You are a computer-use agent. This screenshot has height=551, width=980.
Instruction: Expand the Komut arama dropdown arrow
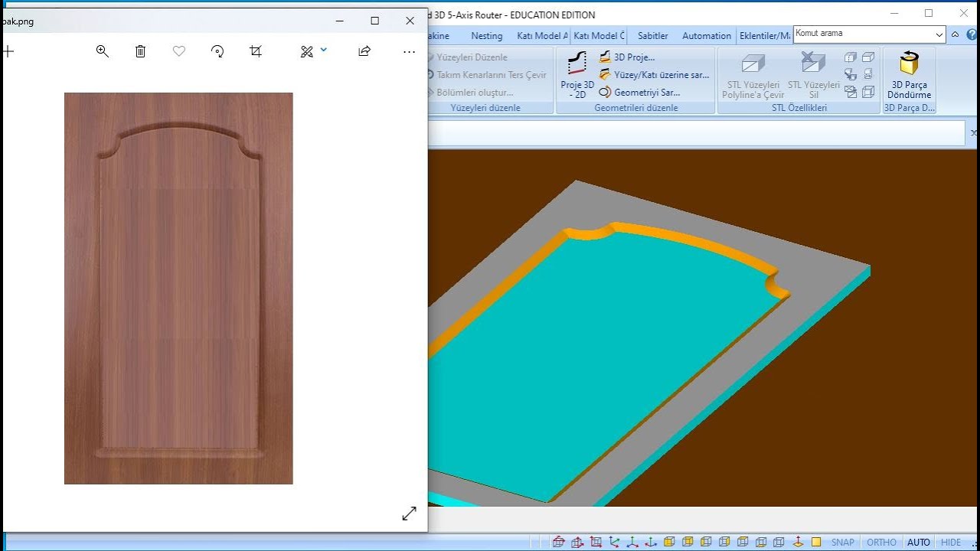click(x=939, y=34)
